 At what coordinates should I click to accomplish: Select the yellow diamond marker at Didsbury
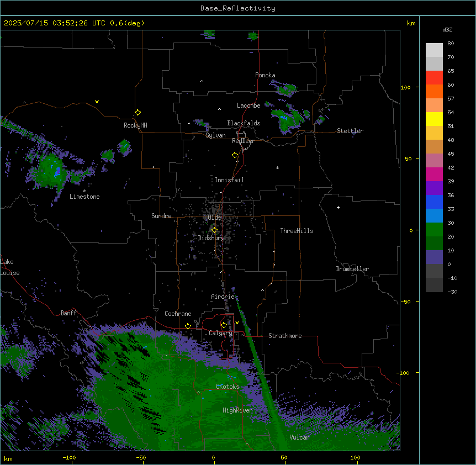click(214, 230)
